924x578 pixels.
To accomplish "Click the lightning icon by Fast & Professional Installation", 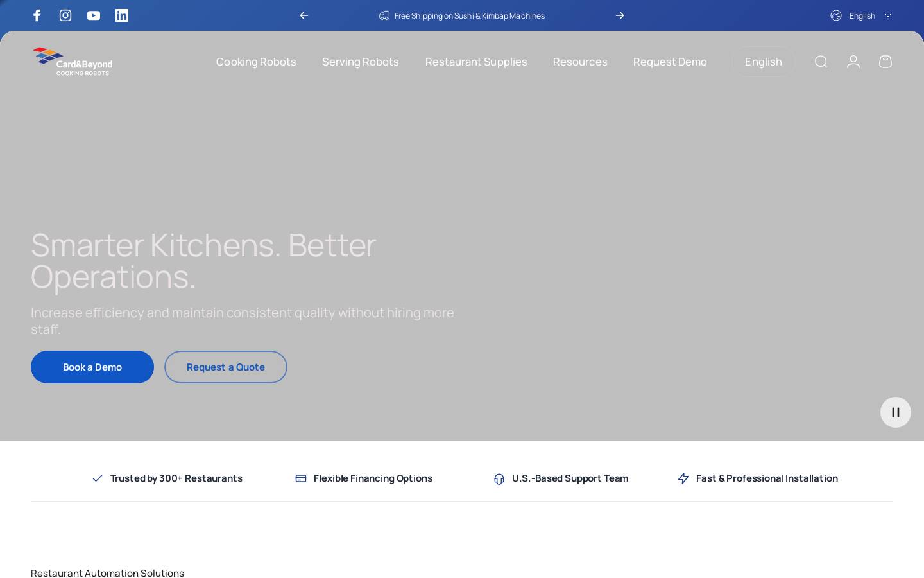I will point(683,478).
